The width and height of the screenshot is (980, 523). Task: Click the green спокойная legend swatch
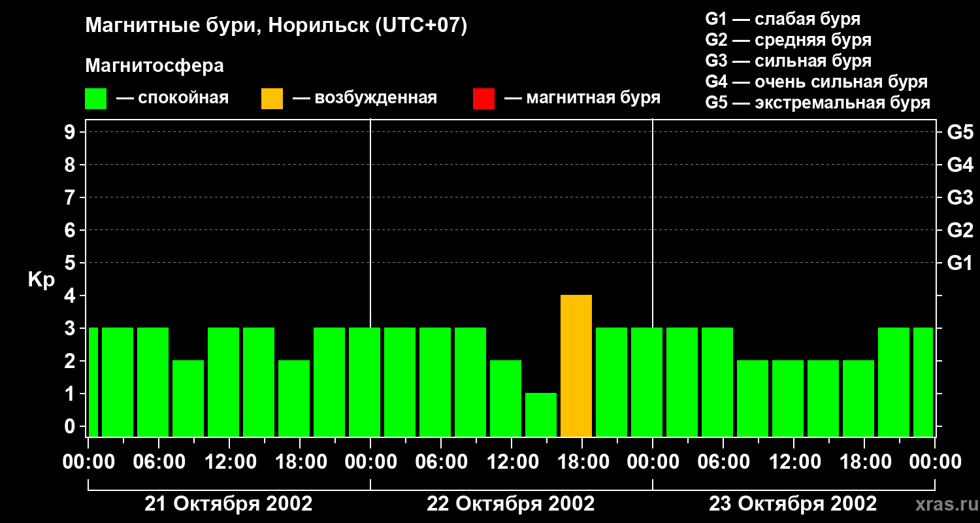(95, 99)
